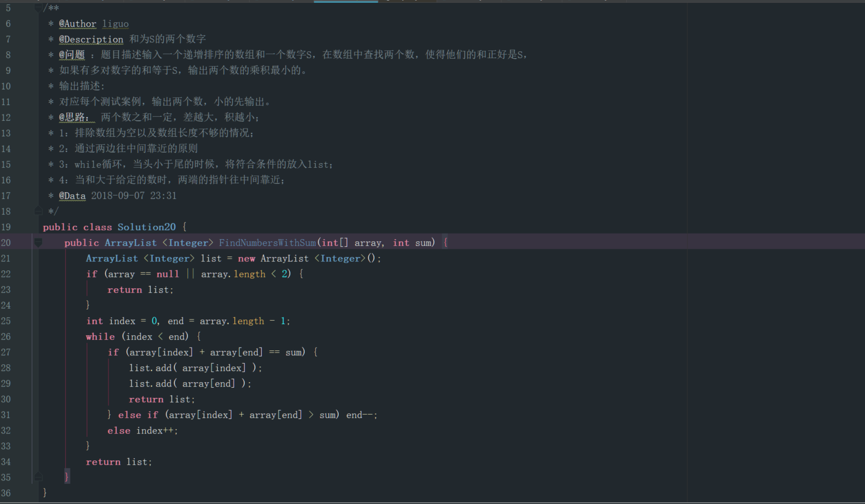Click the date '2018-09-07 23:31'

coord(134,196)
